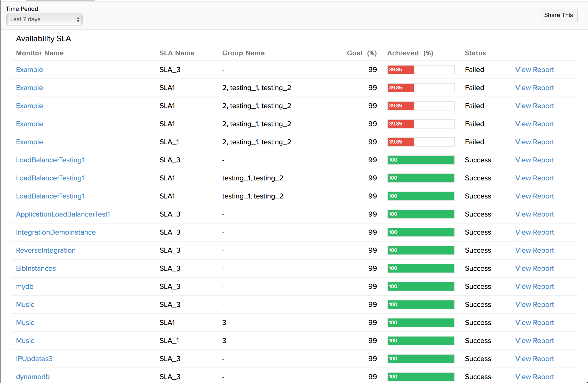The image size is (588, 383).
Task: Open the dynamodb monitor link
Action: [33, 377]
